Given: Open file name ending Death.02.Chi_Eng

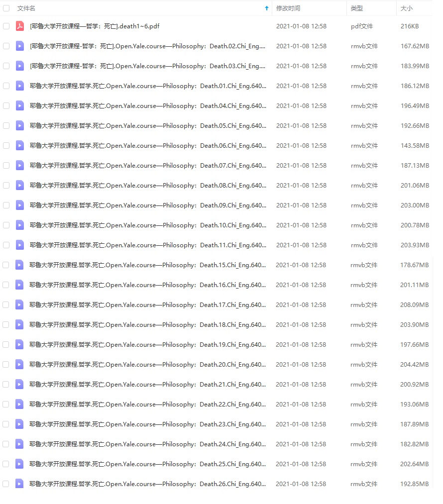Looking at the screenshot, I should 147,46.
